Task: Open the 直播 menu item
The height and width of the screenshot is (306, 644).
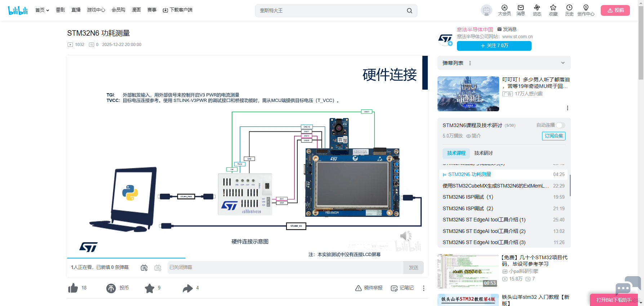Action: 76,10
